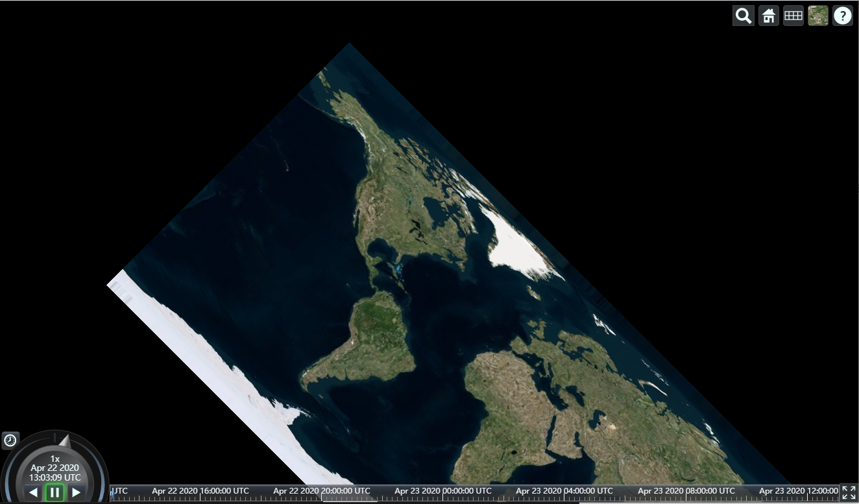Click the real-time clock icon
The image size is (859, 504).
click(x=10, y=440)
